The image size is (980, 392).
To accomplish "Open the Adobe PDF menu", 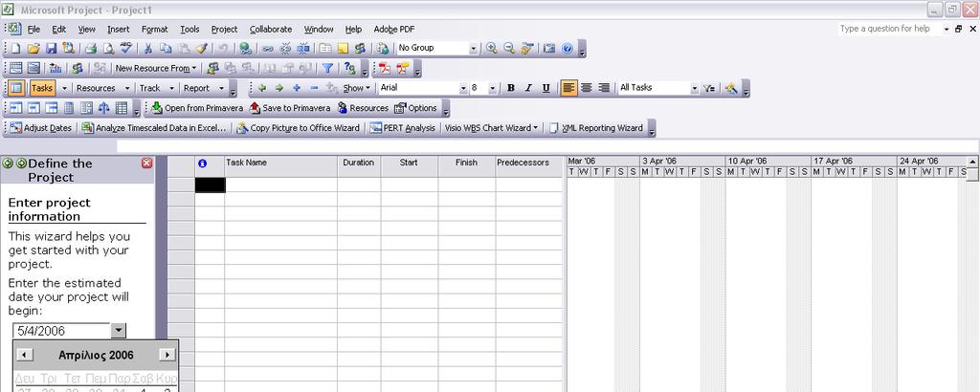I will (394, 30).
